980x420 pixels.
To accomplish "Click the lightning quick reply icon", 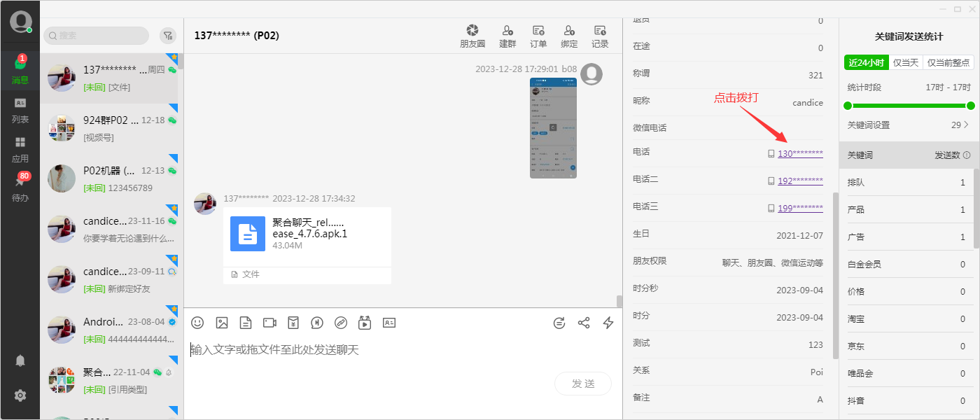I will [608, 323].
